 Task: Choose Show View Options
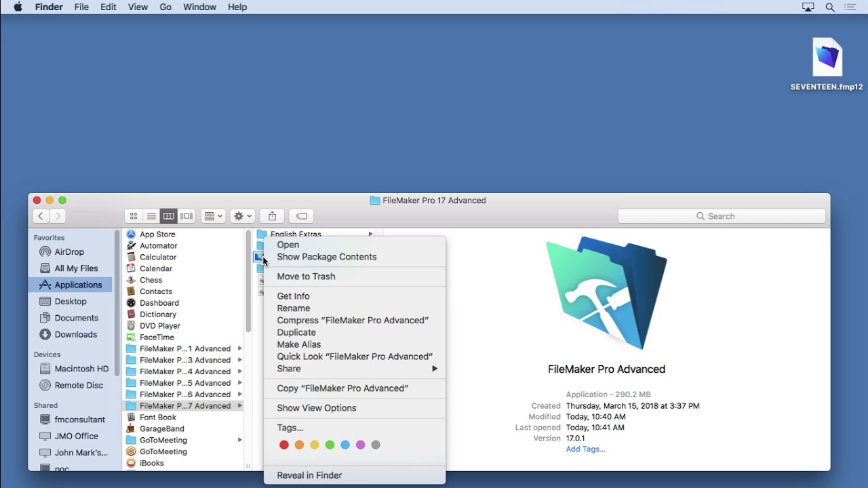(x=355, y=408)
